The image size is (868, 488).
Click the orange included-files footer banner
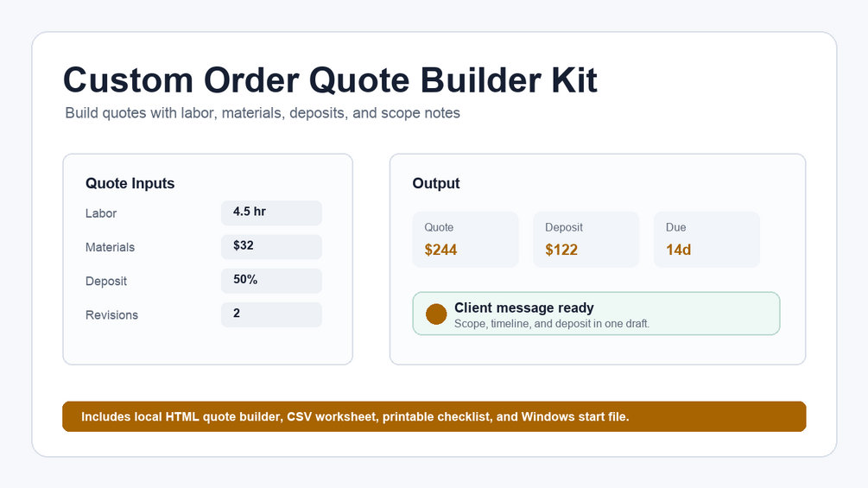click(434, 416)
